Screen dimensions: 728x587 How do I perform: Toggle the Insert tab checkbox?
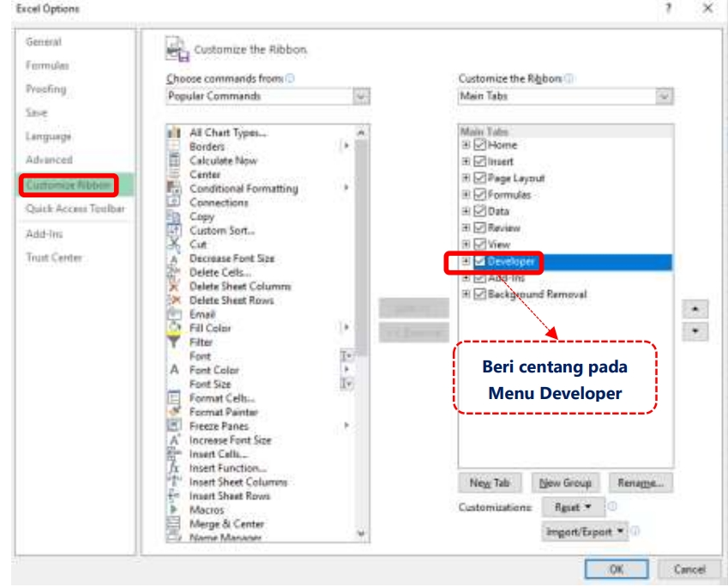coord(479,161)
